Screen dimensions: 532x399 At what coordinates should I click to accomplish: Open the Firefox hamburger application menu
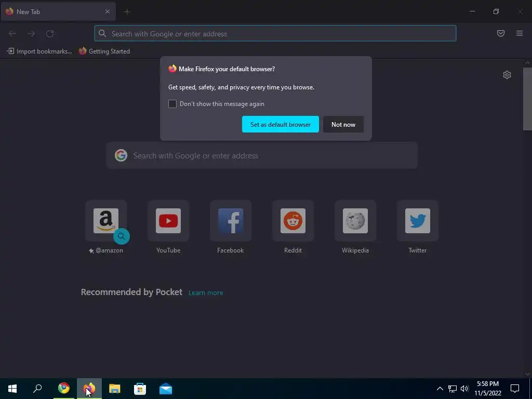pyautogui.click(x=520, y=33)
